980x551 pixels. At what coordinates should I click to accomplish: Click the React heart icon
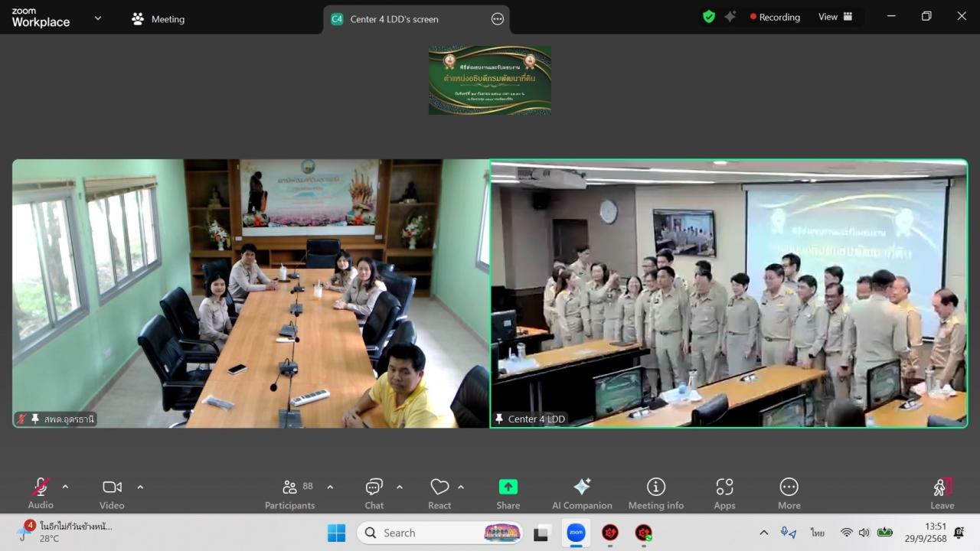(439, 493)
